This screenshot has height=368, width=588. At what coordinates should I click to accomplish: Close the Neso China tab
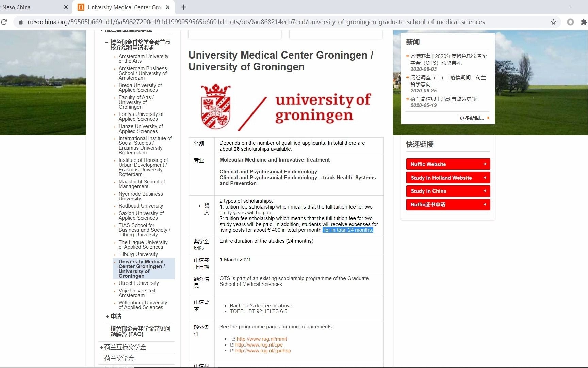tap(66, 7)
